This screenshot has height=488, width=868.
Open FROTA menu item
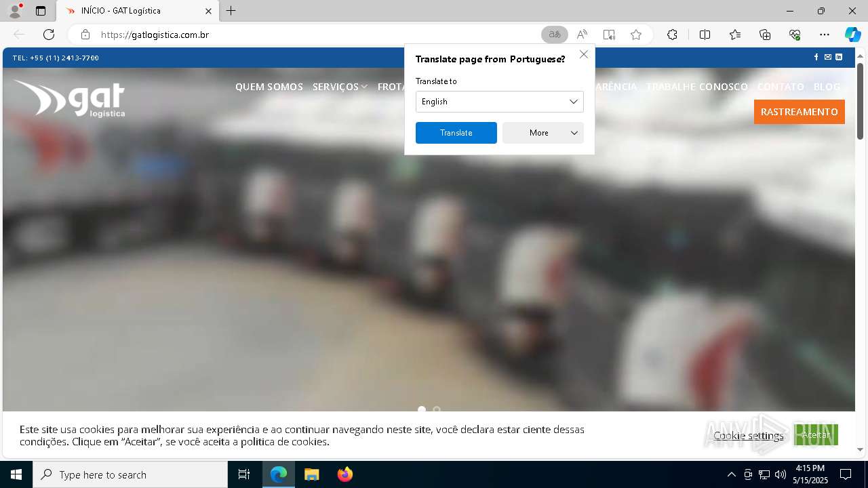pyautogui.click(x=391, y=87)
